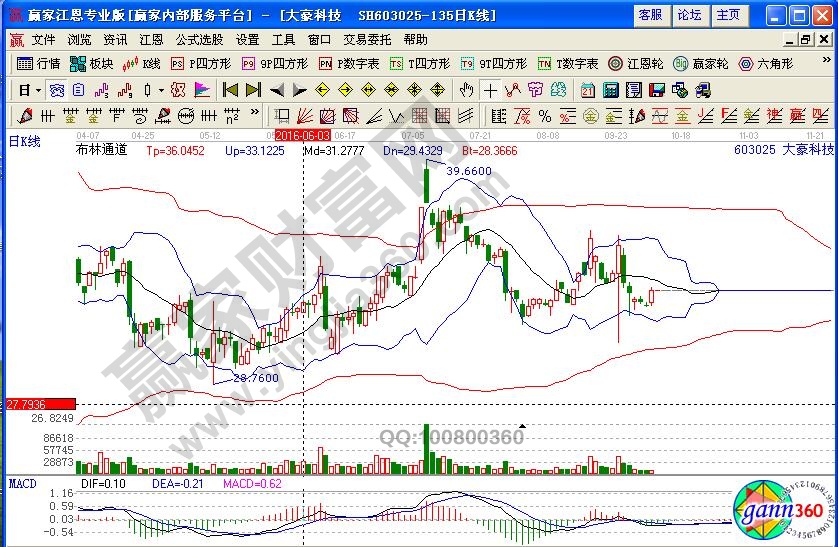Open the 9T四方形 tool
Image resolution: width=838 pixels, height=547 pixels.
tap(494, 64)
